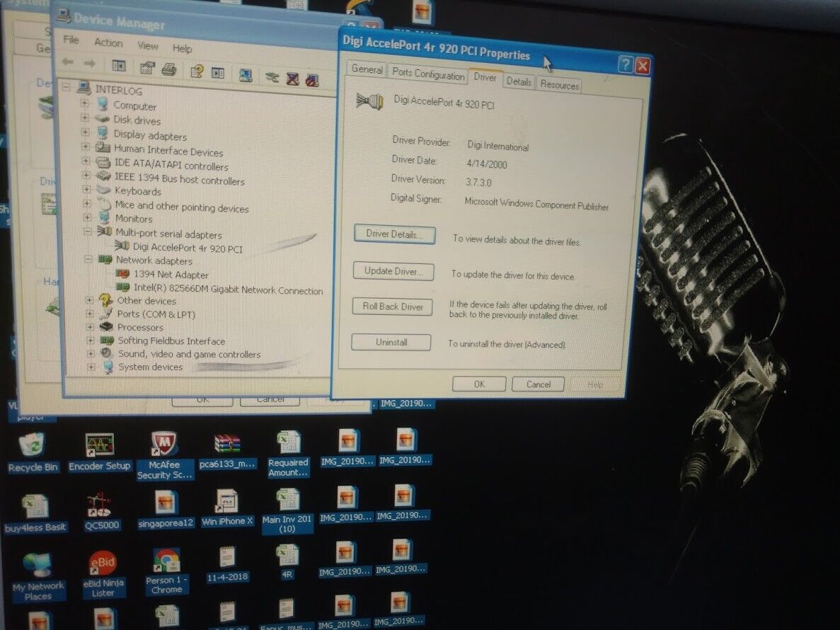840x630 pixels.
Task: Click the Show/Hide console tree toolbar icon
Action: coord(118,65)
